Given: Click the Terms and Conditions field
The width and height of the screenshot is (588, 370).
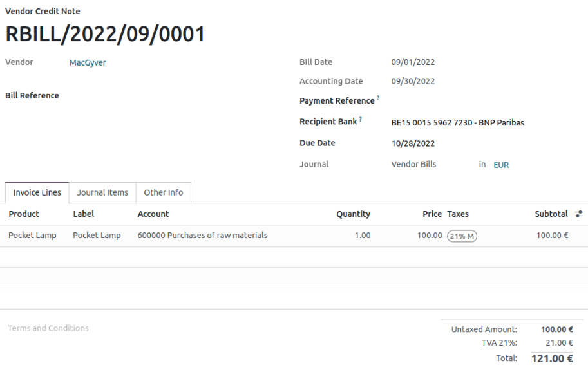Looking at the screenshot, I should [x=48, y=328].
